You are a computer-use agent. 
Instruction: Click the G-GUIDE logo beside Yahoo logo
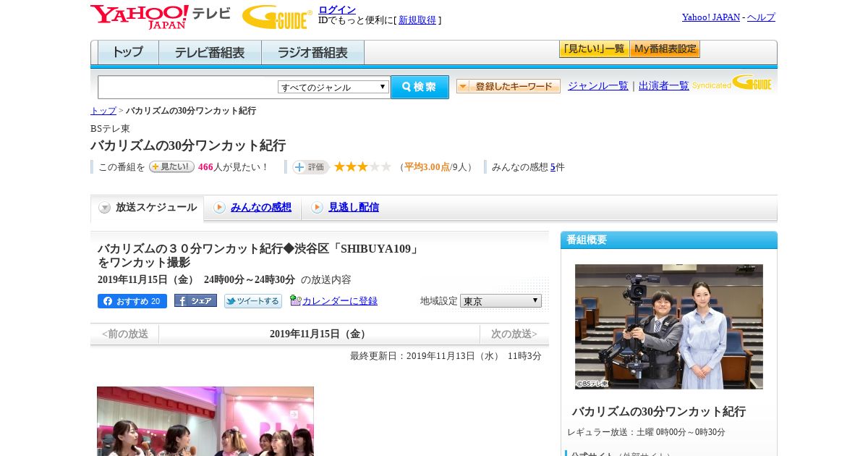click(277, 17)
